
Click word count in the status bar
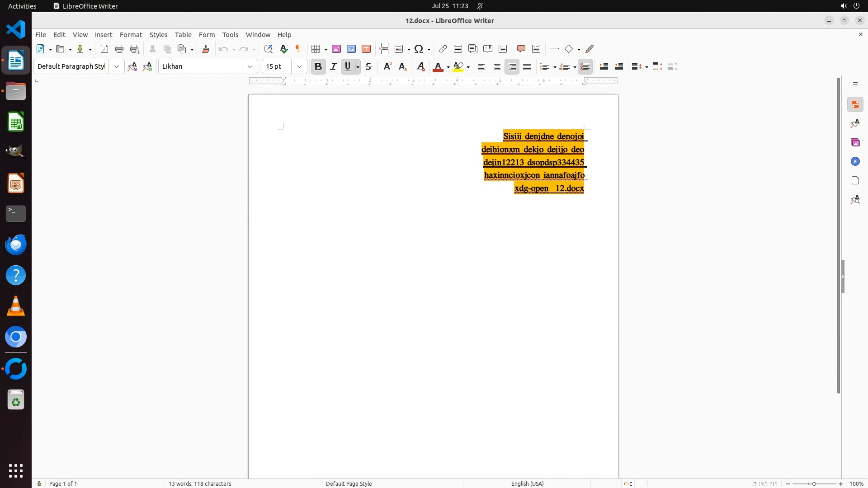(200, 483)
